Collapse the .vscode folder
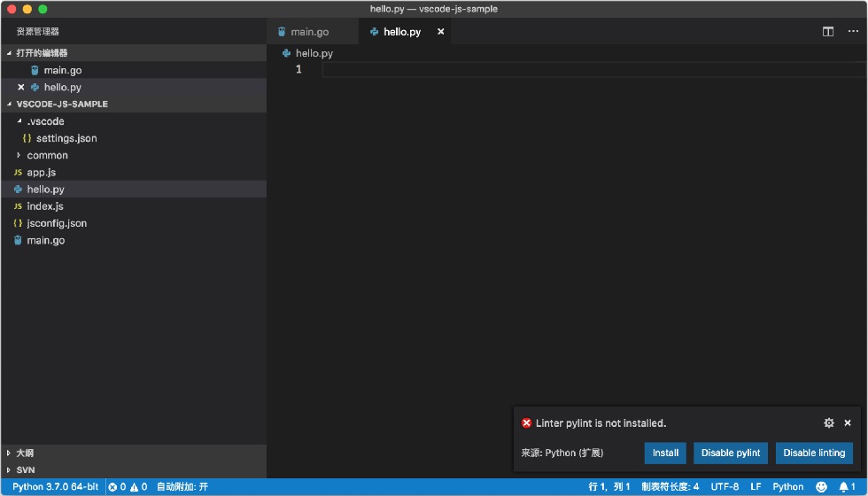 (x=19, y=121)
